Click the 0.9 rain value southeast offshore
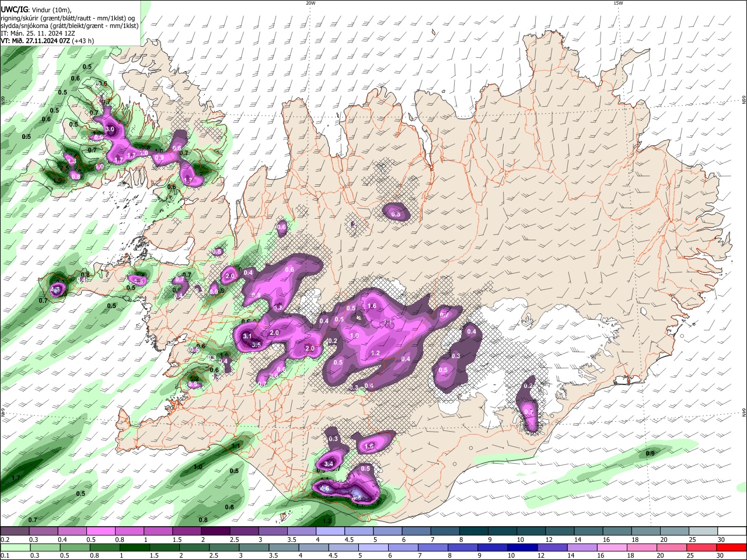Screen dimensions: 747x560 (x=650, y=453)
